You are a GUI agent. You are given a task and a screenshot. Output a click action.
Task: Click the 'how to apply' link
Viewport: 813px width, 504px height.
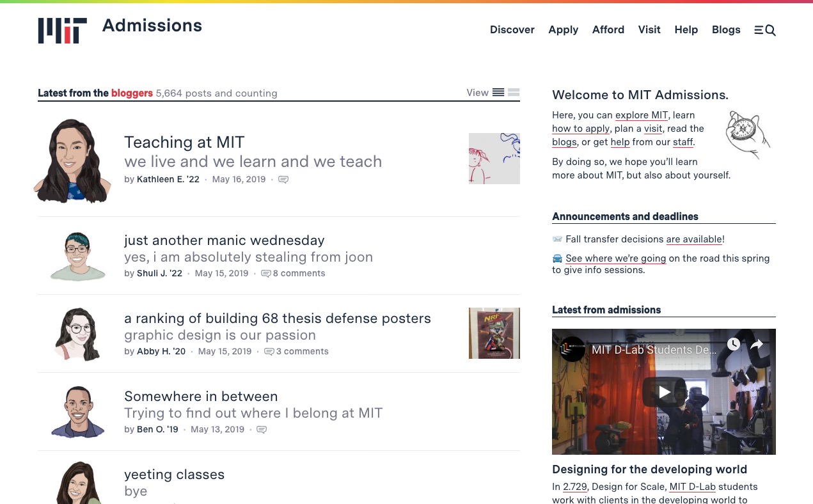581,129
